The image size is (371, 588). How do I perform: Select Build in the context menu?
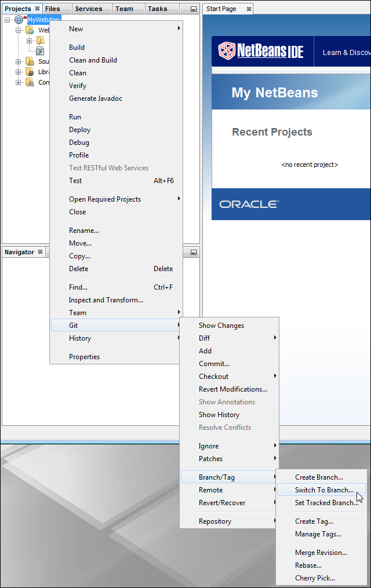point(117,48)
